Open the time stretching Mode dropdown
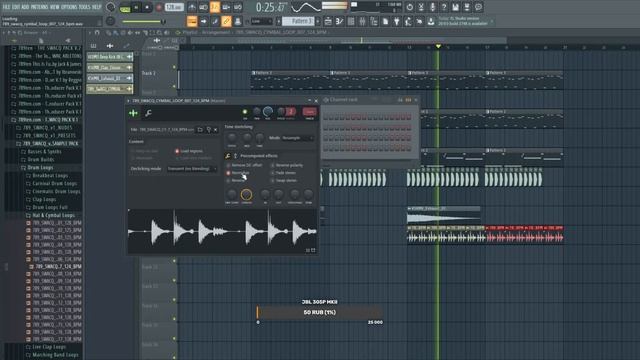The width and height of the screenshot is (640, 360). 298,138
